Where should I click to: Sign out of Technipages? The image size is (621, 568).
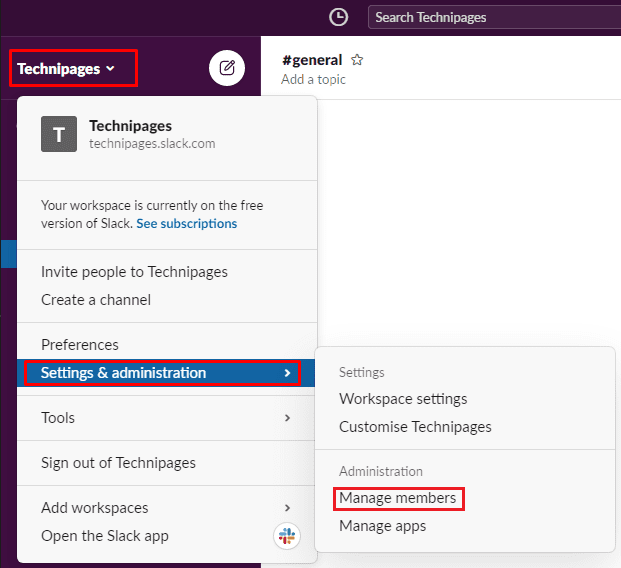tap(118, 463)
